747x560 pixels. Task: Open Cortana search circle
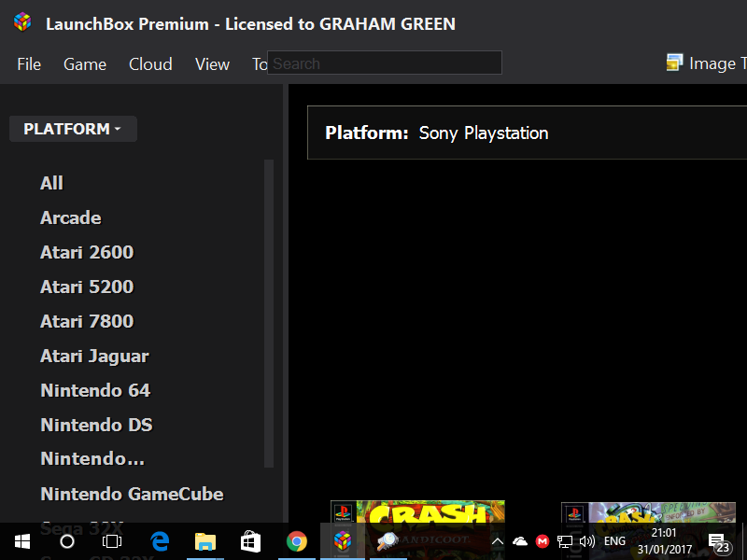67,541
